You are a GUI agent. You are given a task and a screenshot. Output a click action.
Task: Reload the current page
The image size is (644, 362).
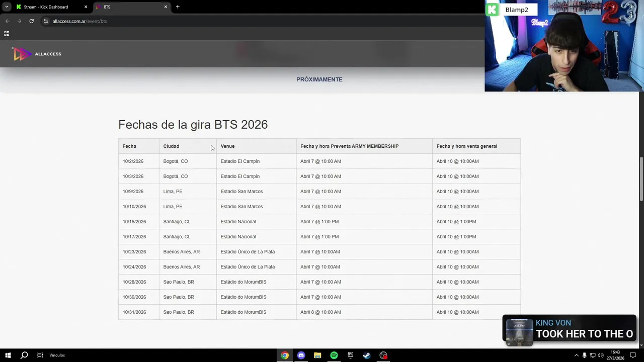click(31, 21)
